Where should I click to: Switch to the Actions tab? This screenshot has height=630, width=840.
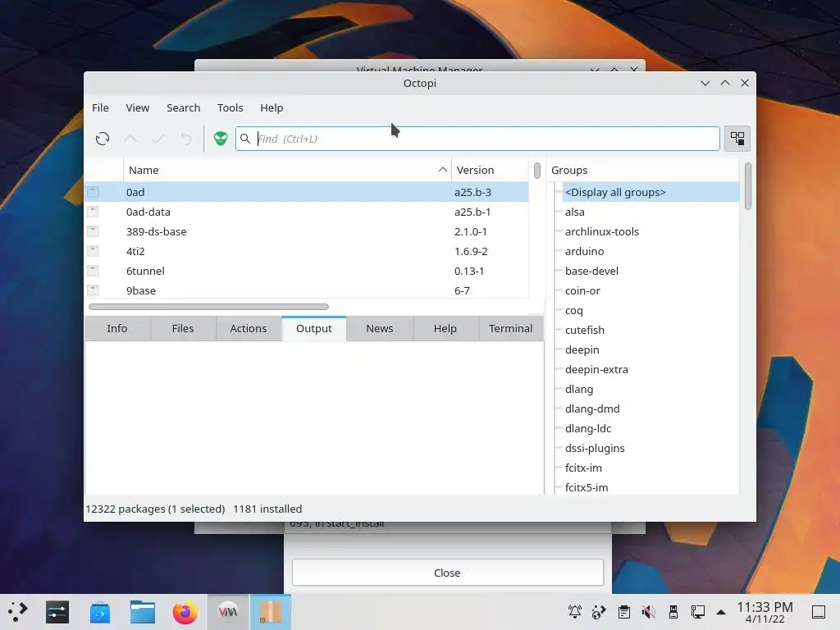pyautogui.click(x=248, y=328)
